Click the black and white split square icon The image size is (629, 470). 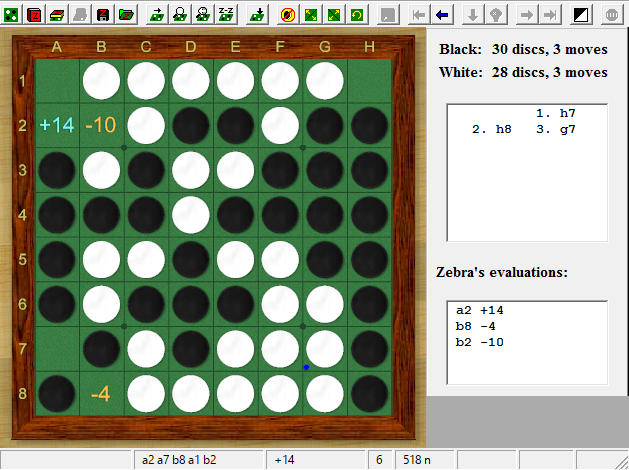coord(581,15)
